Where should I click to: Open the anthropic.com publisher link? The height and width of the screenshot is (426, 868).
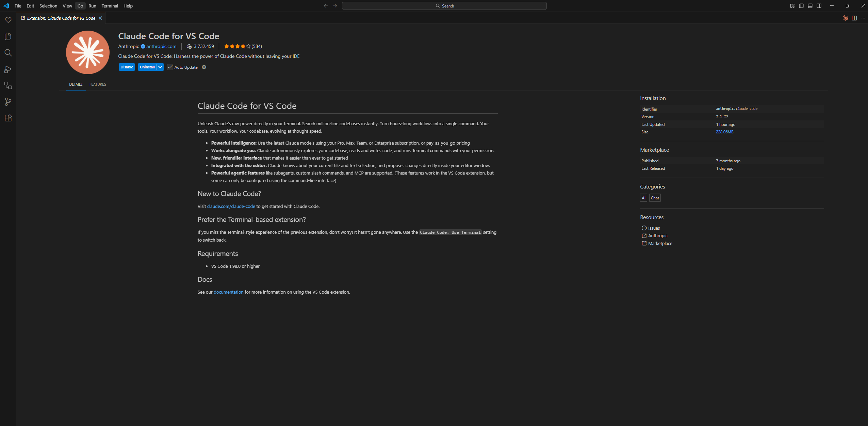point(161,46)
